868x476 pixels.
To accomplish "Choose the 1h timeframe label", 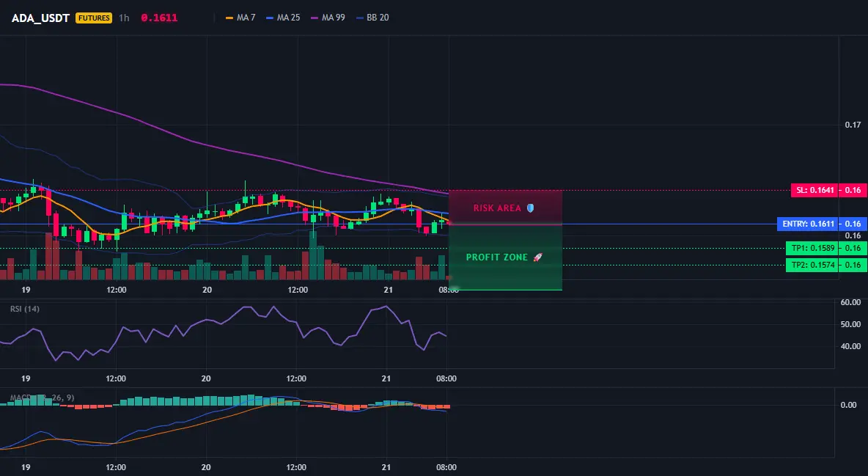I will point(124,18).
